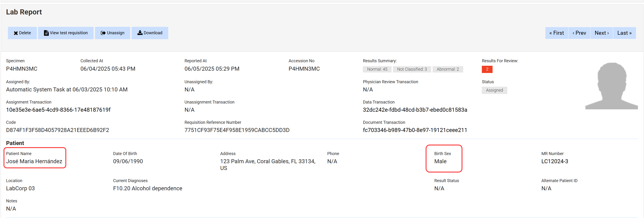The height and width of the screenshot is (218, 644).
Task: Advance to the Next report
Action: pos(601,33)
